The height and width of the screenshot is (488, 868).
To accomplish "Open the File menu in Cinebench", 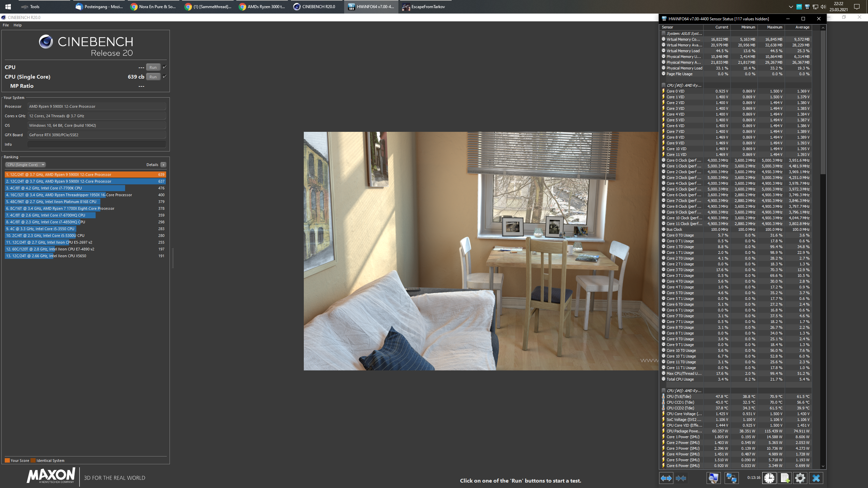I will [x=6, y=25].
